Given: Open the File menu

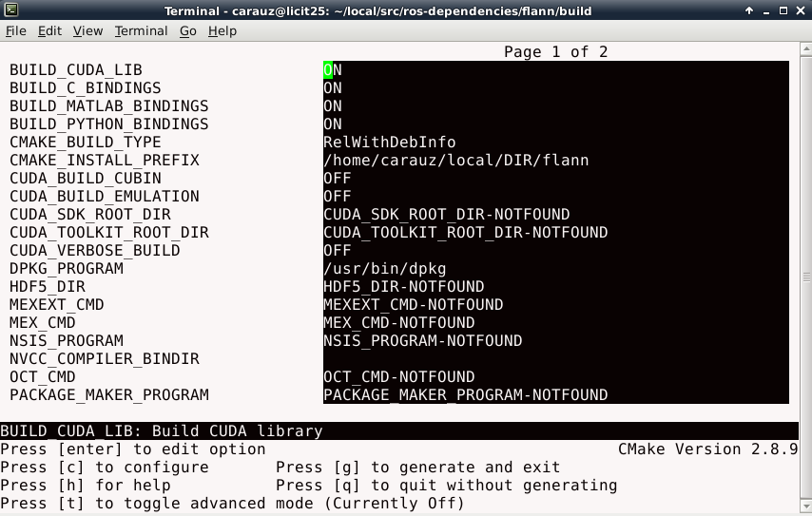Looking at the screenshot, I should tap(16, 30).
